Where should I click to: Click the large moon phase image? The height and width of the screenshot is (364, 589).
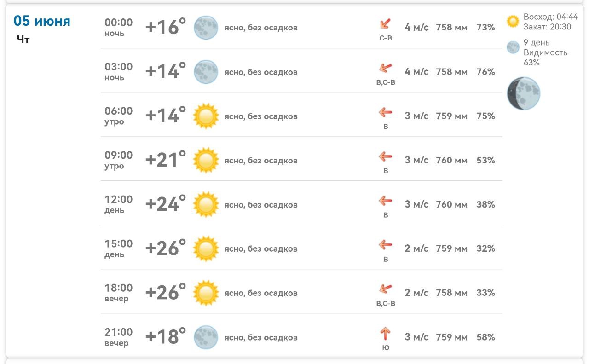click(524, 93)
